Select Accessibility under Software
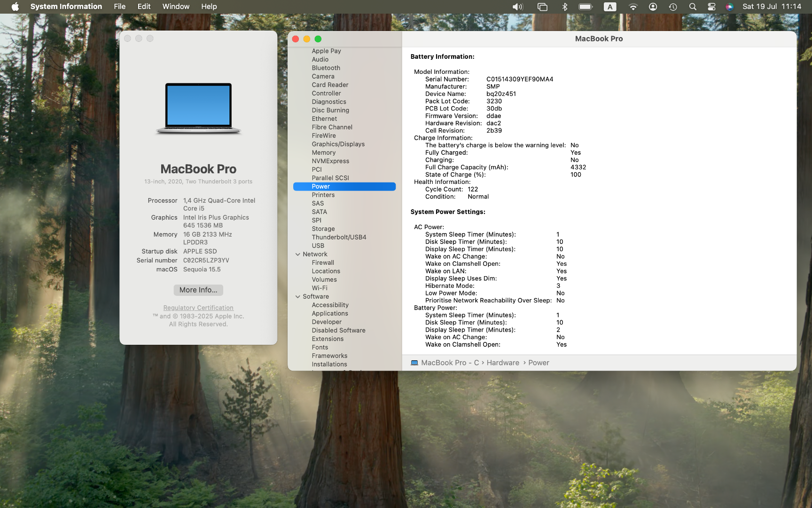The height and width of the screenshot is (508, 812). [x=330, y=305]
